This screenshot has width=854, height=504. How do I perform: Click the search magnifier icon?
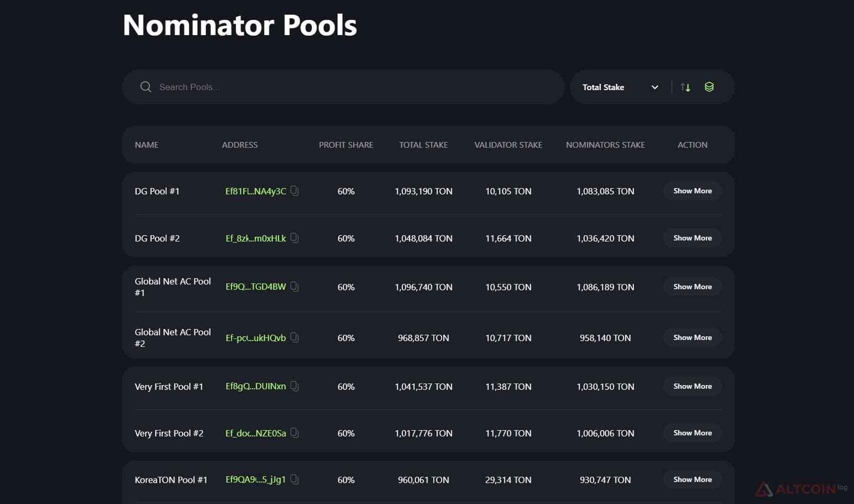[x=146, y=87]
